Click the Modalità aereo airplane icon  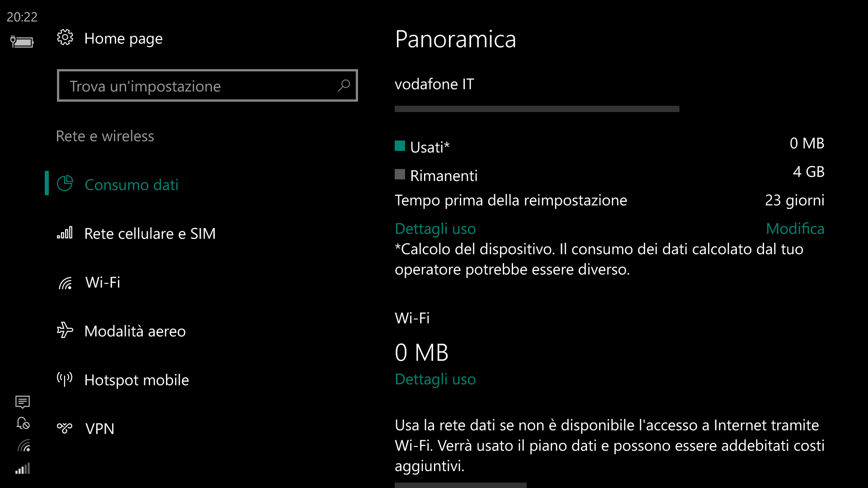(65, 330)
